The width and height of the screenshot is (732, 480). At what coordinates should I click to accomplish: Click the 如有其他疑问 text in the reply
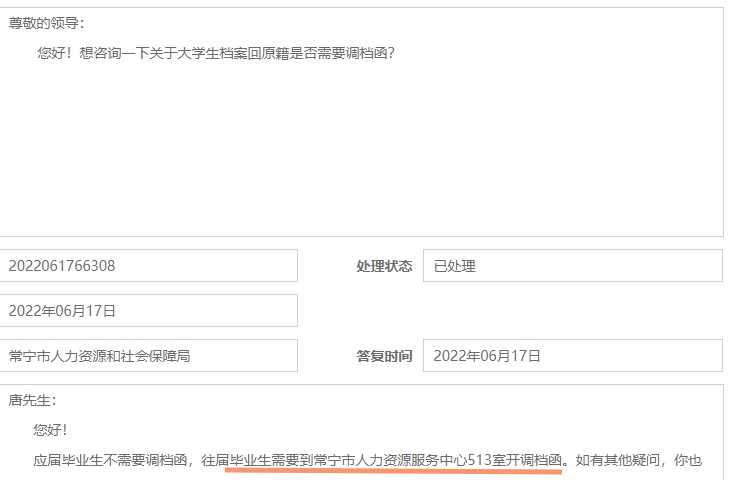618,460
